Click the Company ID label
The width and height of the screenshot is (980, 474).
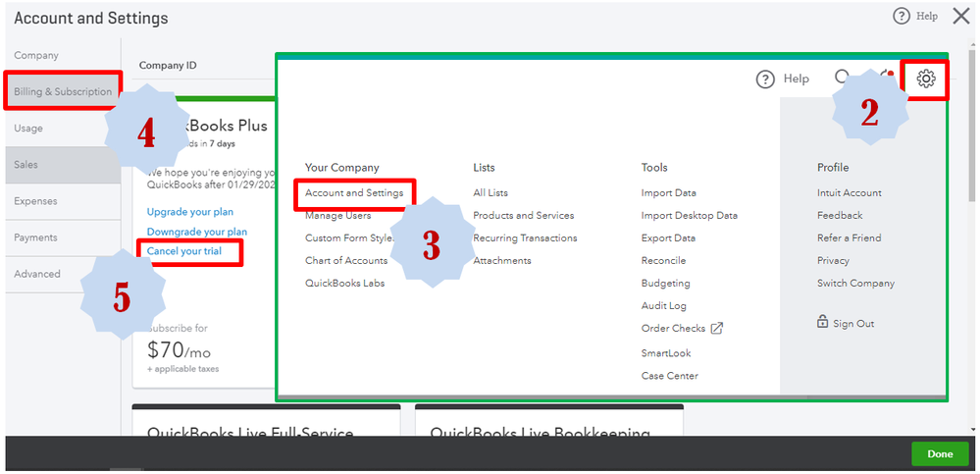[x=168, y=65]
